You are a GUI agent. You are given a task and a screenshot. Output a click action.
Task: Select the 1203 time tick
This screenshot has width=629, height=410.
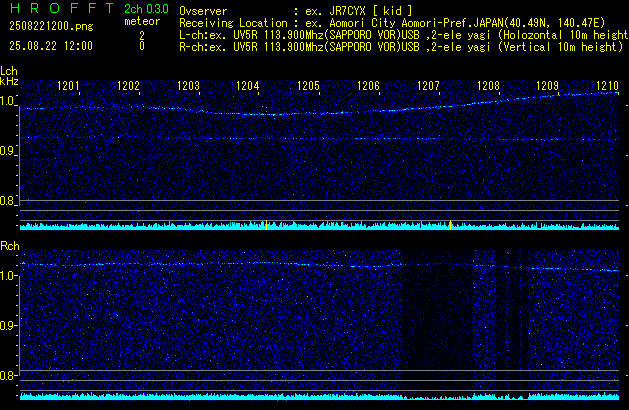click(x=189, y=86)
